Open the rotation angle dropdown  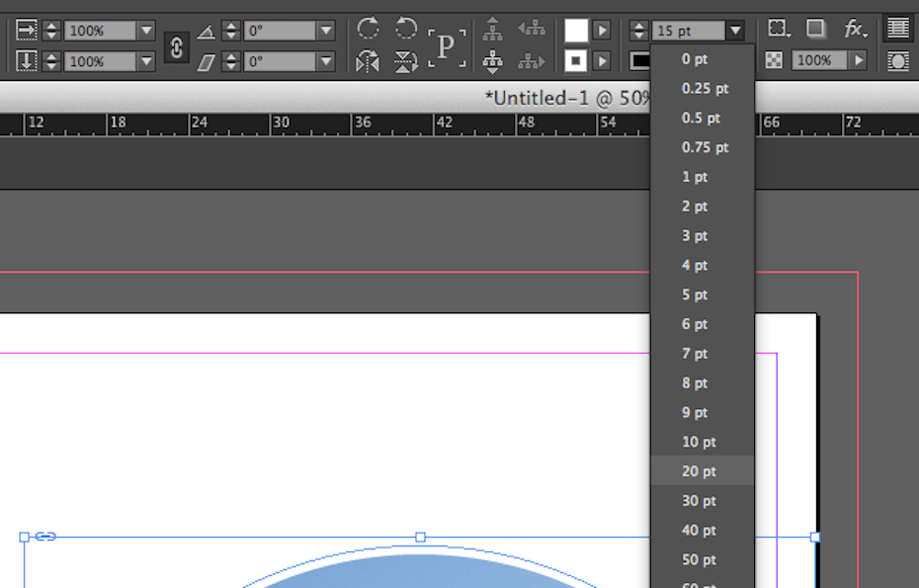tap(326, 31)
